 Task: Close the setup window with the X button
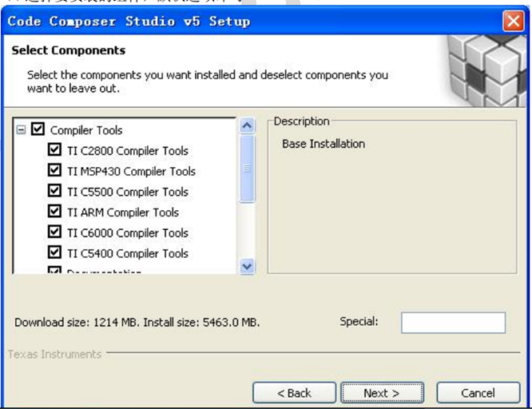(x=514, y=22)
